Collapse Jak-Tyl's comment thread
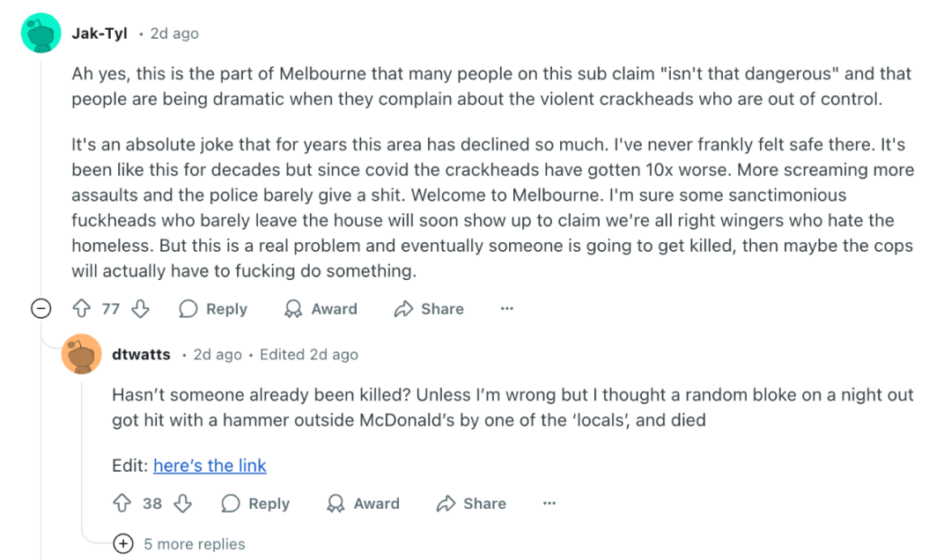The width and height of the screenshot is (951, 560). [40, 309]
